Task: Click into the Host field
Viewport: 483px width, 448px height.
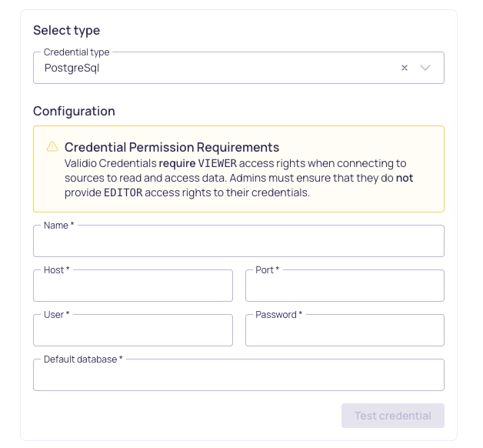Action: coord(133,286)
